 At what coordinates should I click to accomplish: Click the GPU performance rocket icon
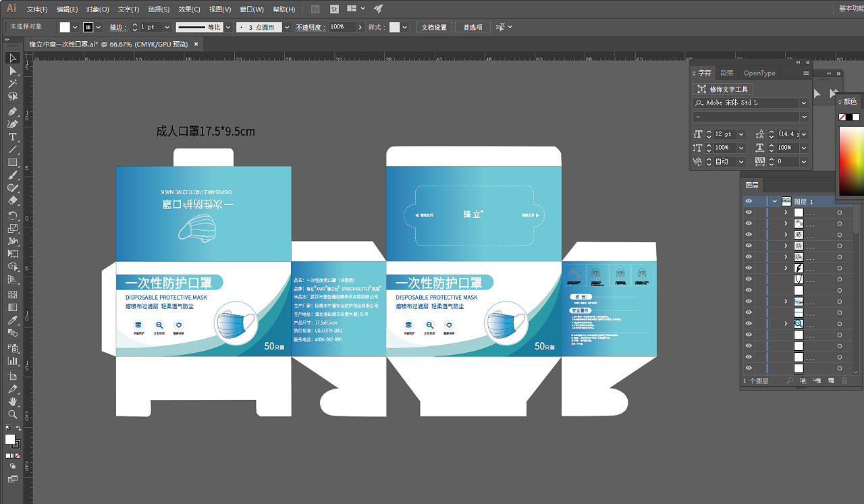pos(378,9)
